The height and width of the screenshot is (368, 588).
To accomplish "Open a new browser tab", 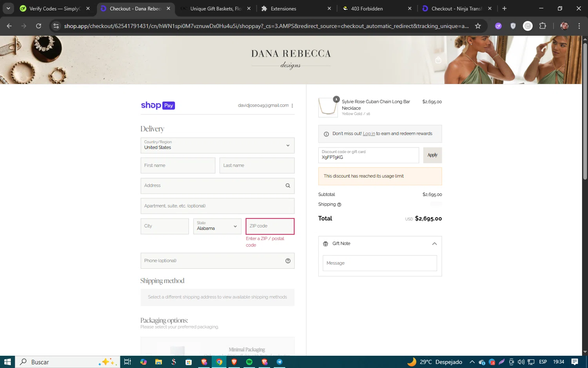I will click(505, 9).
